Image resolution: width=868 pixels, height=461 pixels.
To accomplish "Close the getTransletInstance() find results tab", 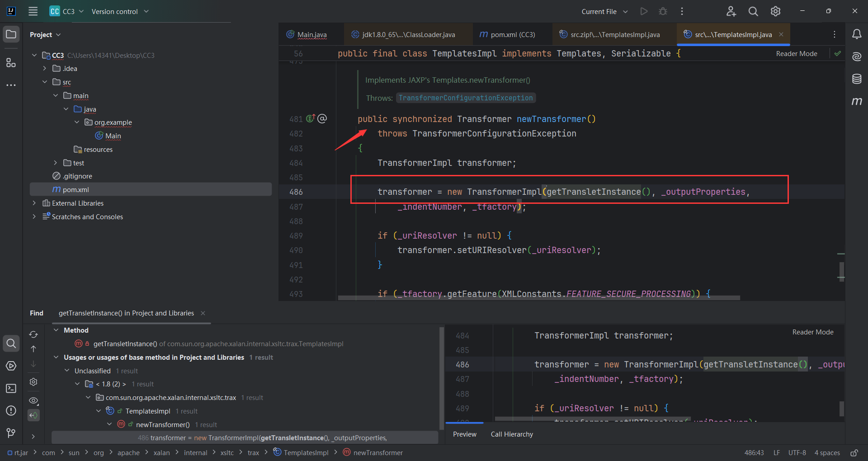I will click(203, 313).
